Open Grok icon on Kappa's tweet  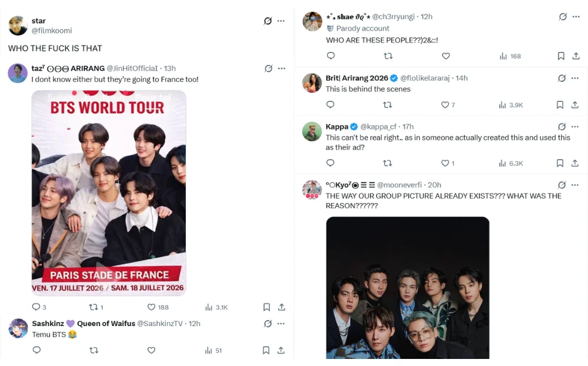coord(562,127)
